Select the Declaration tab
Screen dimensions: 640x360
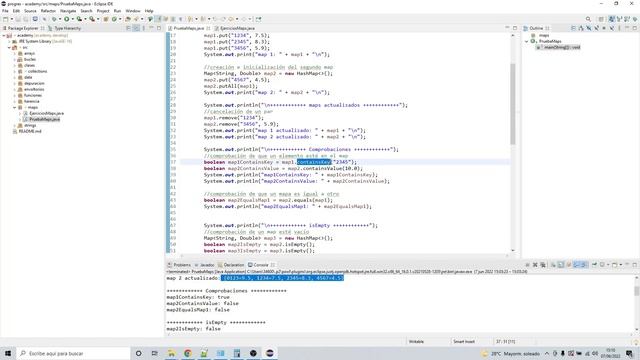231,265
